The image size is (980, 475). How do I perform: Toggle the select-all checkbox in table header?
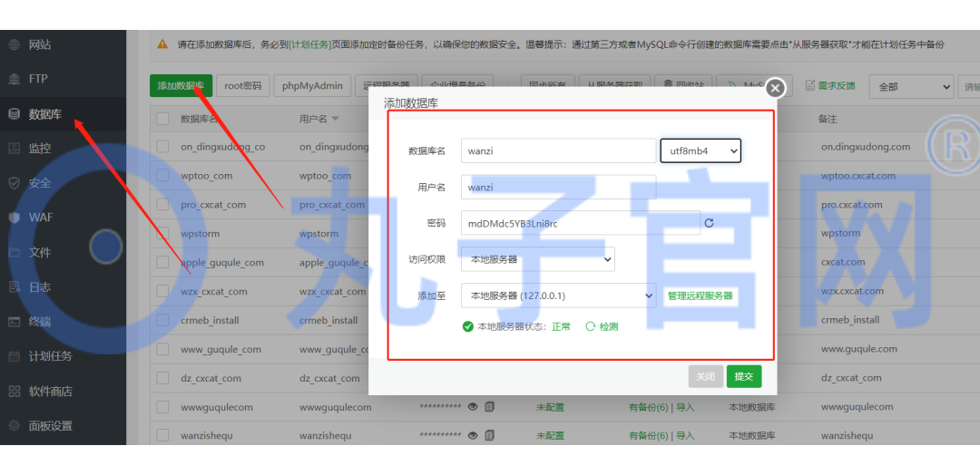162,119
